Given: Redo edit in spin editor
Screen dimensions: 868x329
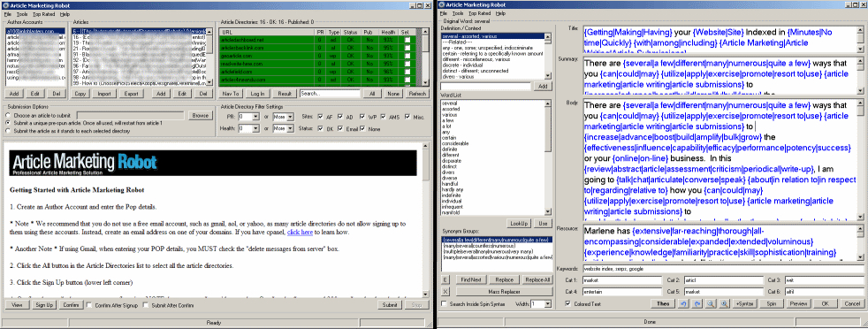Looking at the screenshot, I should (696, 303).
